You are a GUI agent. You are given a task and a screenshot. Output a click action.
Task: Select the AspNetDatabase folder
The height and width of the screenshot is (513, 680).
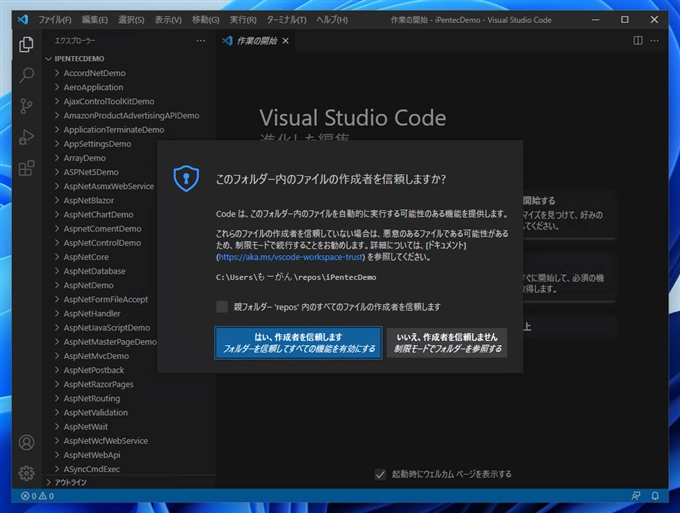point(95,271)
